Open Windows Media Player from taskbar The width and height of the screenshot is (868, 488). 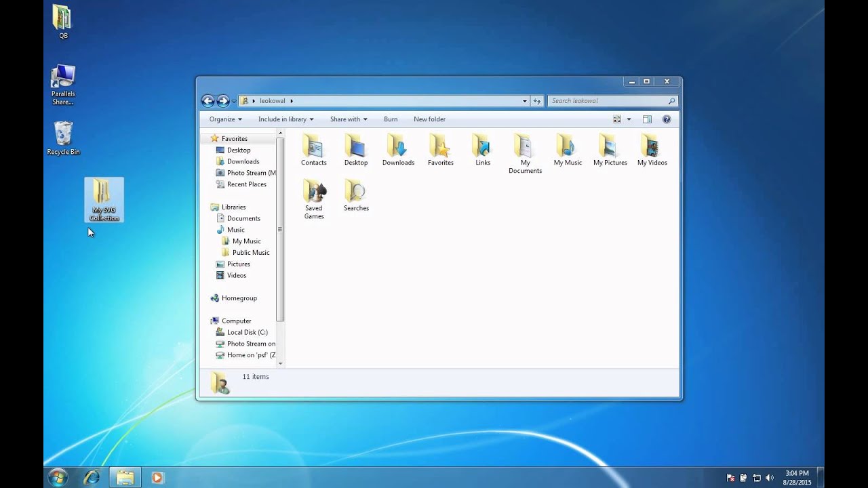[157, 477]
